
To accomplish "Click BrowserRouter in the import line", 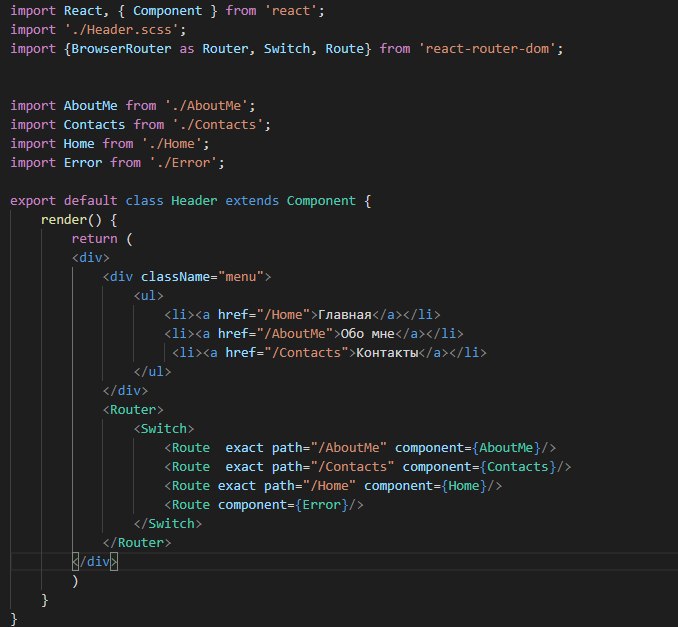I will click(121, 49).
